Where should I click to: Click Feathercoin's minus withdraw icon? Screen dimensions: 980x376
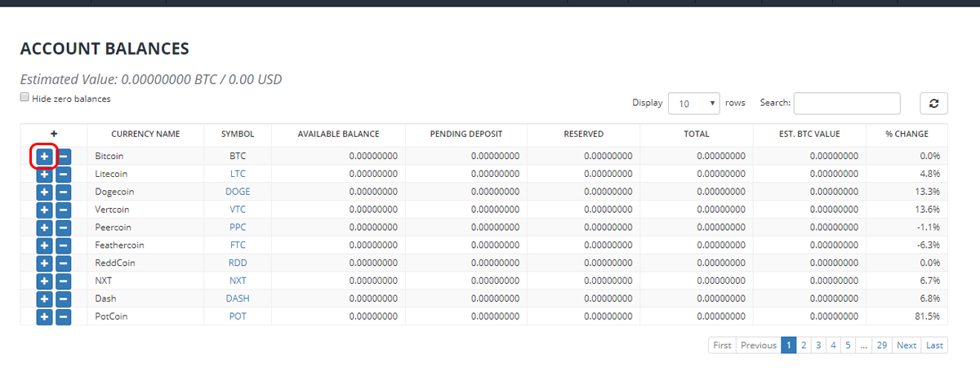pos(64,246)
